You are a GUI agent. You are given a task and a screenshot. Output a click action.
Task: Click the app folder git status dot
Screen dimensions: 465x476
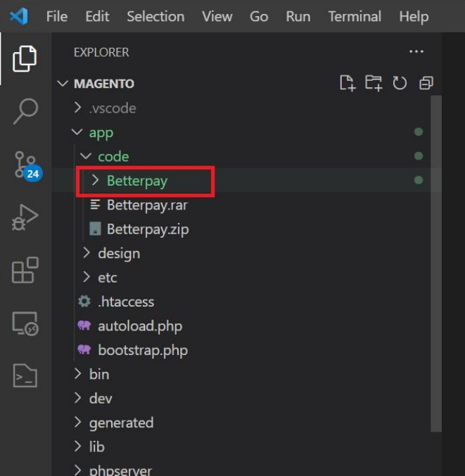[x=419, y=131]
